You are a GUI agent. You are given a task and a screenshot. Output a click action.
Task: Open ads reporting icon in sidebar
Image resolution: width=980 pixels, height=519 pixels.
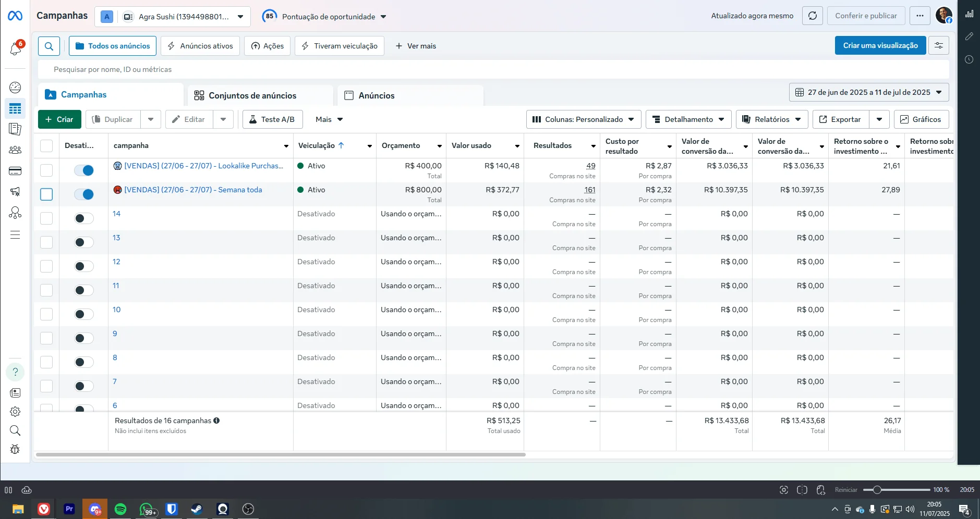[15, 129]
